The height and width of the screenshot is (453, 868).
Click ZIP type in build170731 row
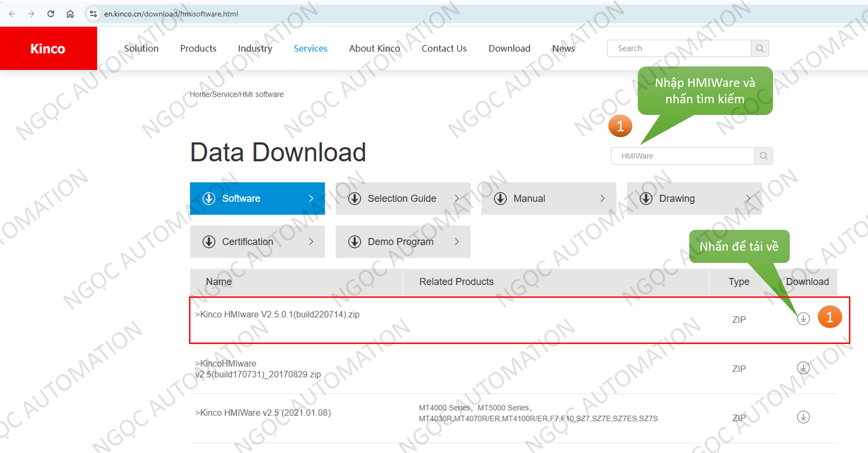click(x=739, y=369)
